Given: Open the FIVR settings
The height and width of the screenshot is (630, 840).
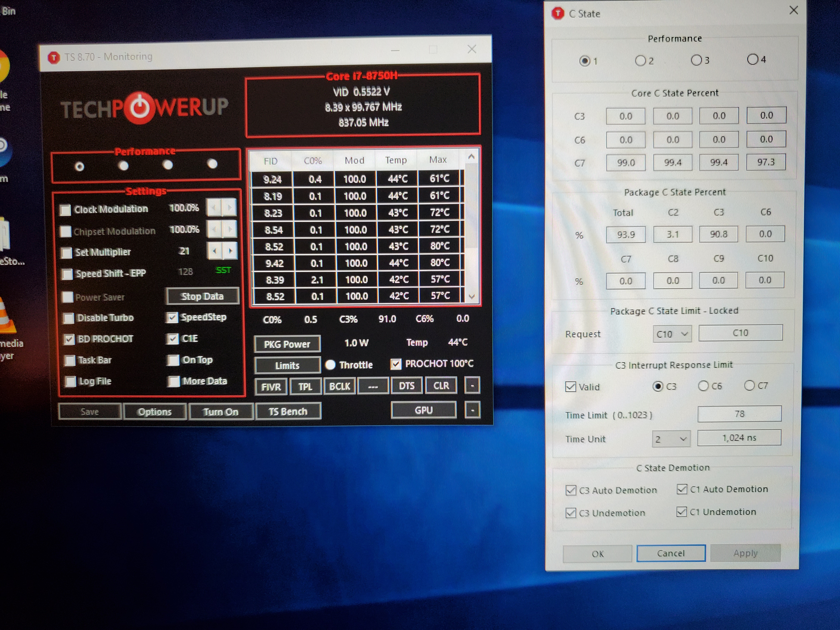Looking at the screenshot, I should click(x=271, y=387).
